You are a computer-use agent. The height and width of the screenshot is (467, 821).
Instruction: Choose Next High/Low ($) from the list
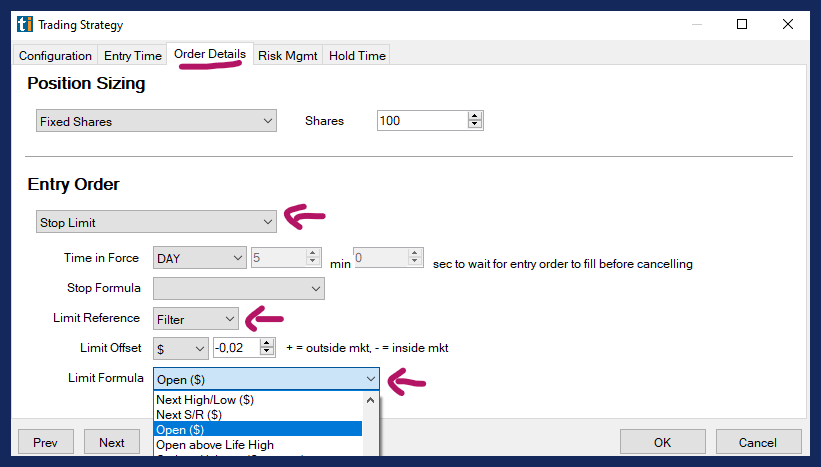pyautogui.click(x=205, y=399)
